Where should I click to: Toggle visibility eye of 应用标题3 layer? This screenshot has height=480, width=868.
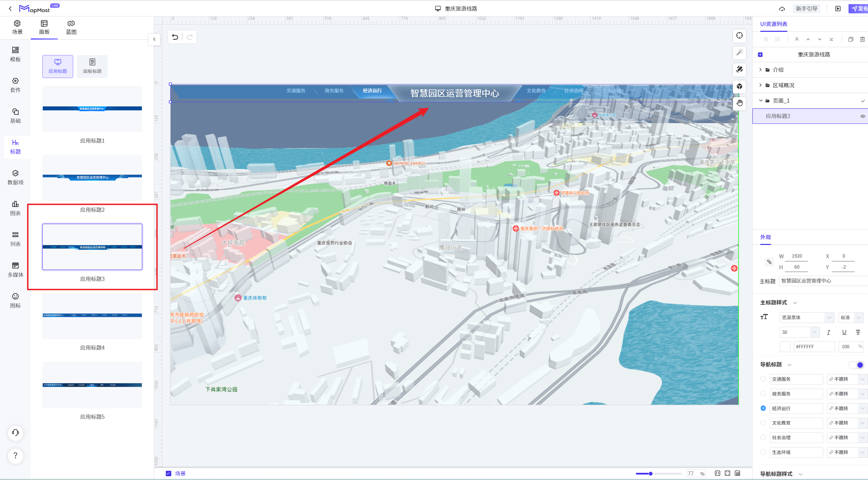click(863, 116)
